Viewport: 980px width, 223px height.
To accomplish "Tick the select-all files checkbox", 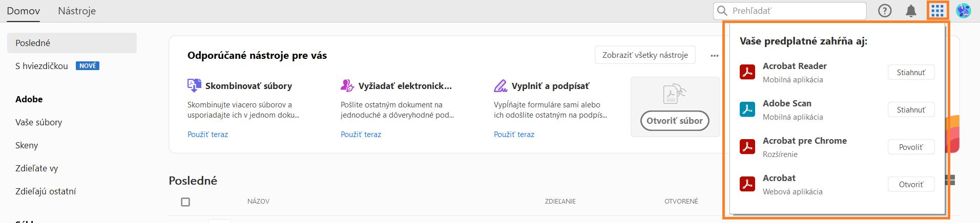I will pyautogui.click(x=185, y=202).
